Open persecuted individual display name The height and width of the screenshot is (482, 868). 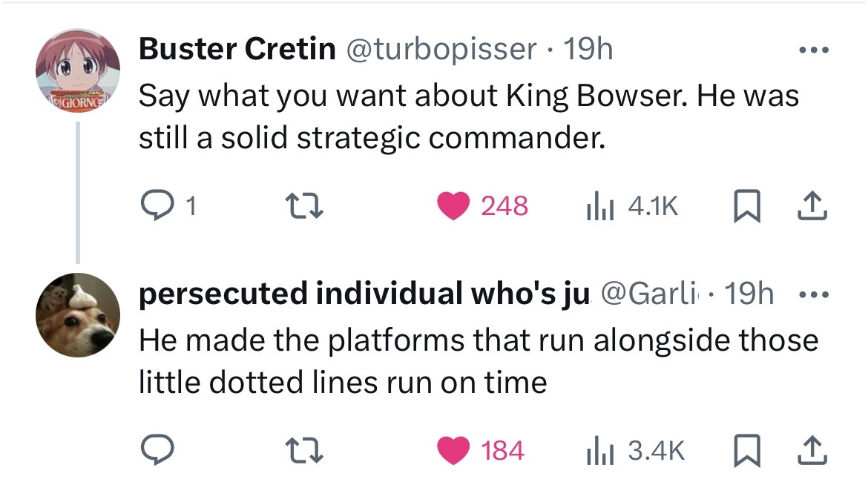click(x=364, y=294)
